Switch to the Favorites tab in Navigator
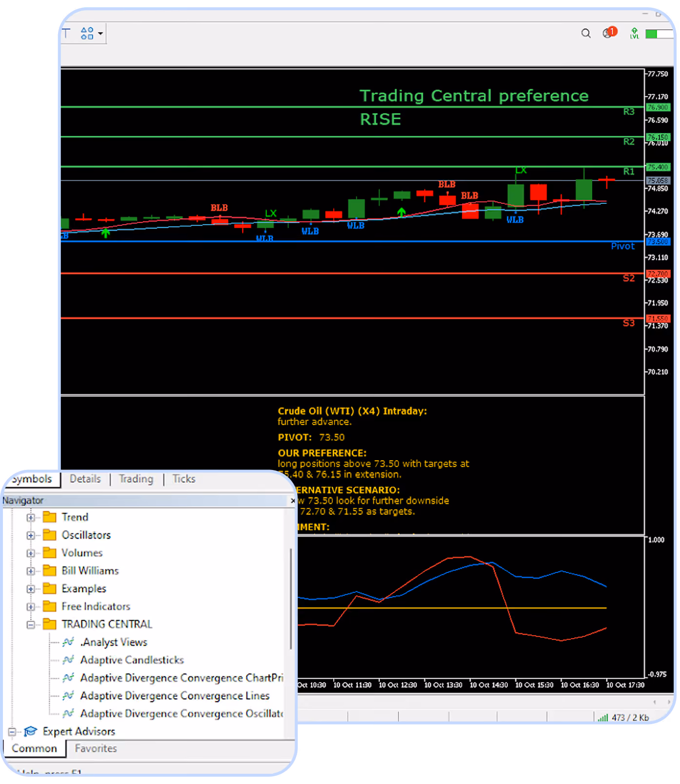The width and height of the screenshot is (680, 784). 96,748
